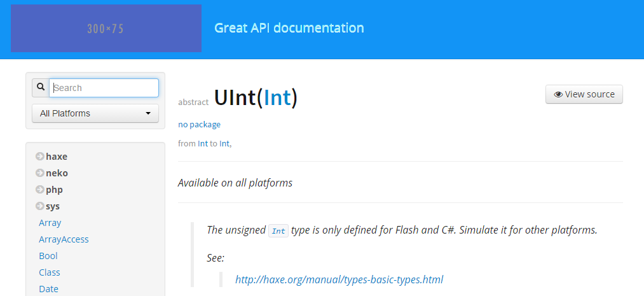The width and height of the screenshot is (644, 296).
Task: Click the magnifier search icon
Action: click(41, 87)
